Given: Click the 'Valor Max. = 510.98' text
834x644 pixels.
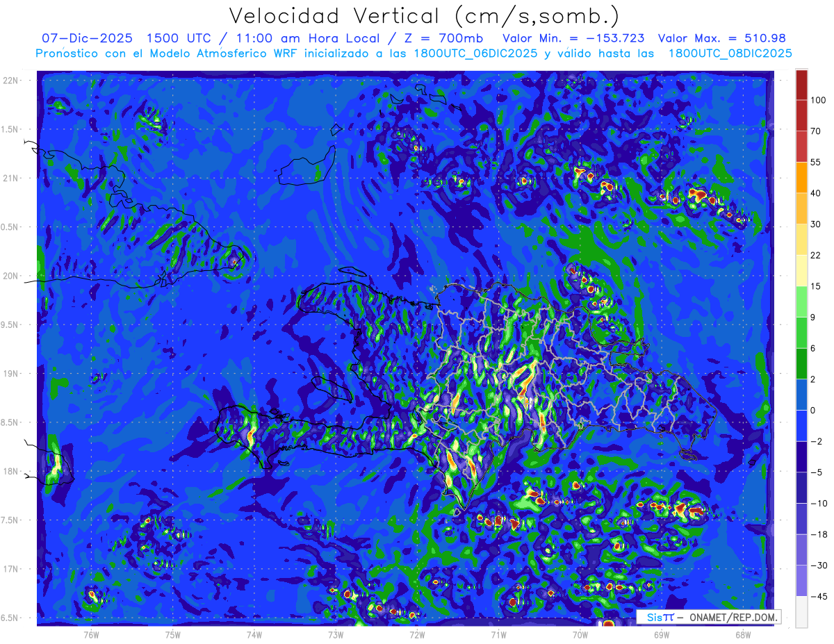Looking at the screenshot, I should click(722, 38).
